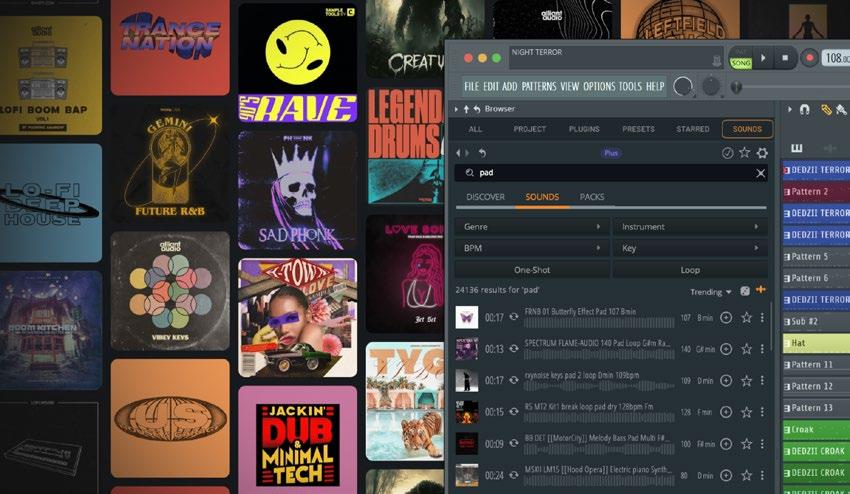Viewport: 850px width, 494px height.
Task: Select the pencil draw tool in playlist
Action: point(826,110)
